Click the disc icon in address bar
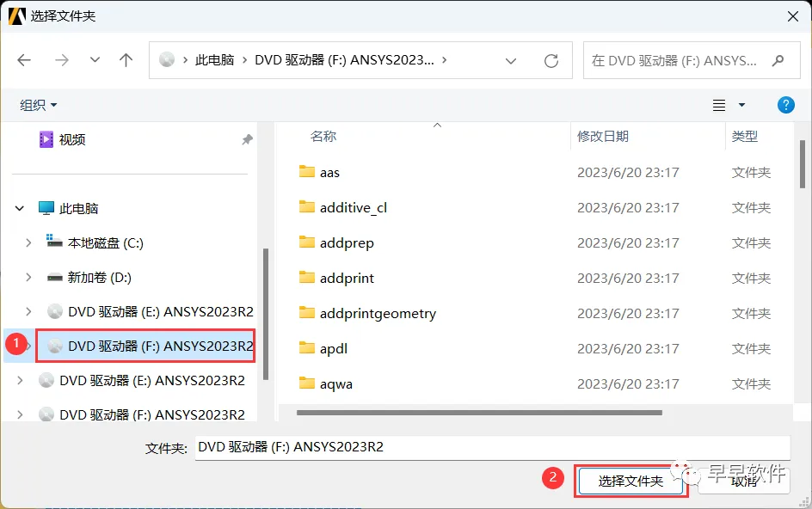 167,60
